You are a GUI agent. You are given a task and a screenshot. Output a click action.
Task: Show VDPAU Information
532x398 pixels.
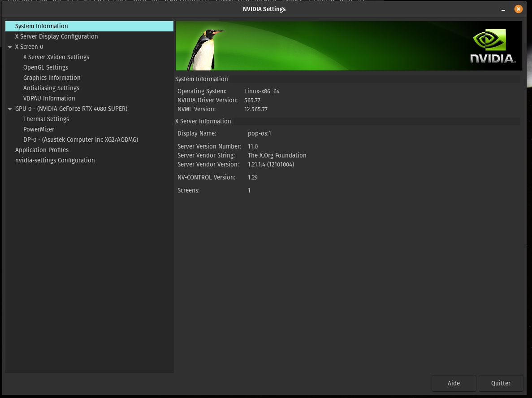49,98
